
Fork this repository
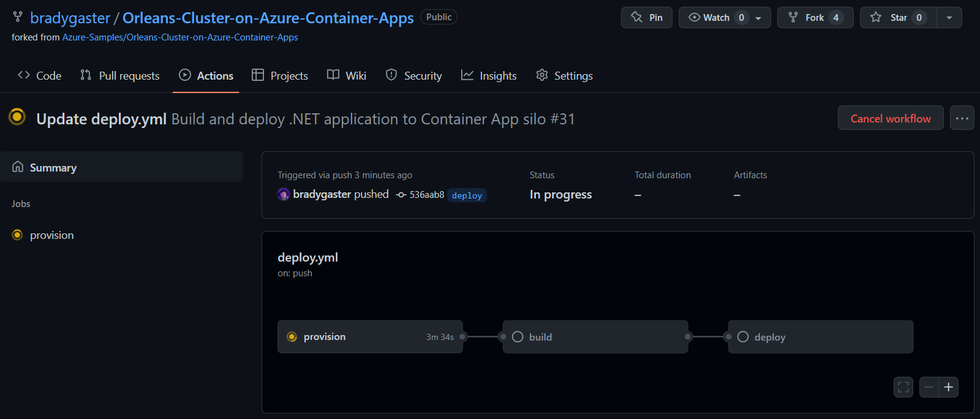(x=815, y=18)
